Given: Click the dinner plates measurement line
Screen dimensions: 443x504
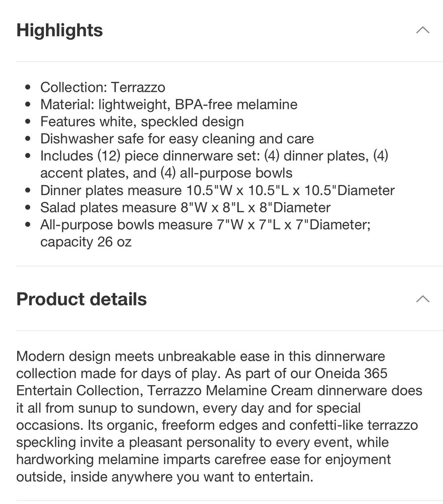Looking at the screenshot, I should point(217,191).
